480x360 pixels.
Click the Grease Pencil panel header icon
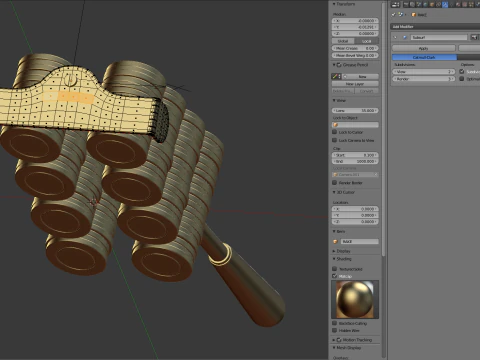click(x=339, y=65)
